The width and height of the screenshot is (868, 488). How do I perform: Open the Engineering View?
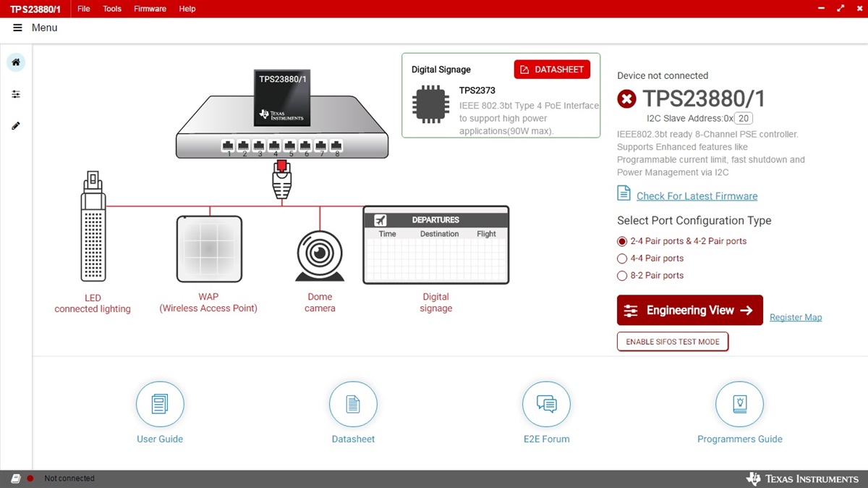click(x=690, y=310)
